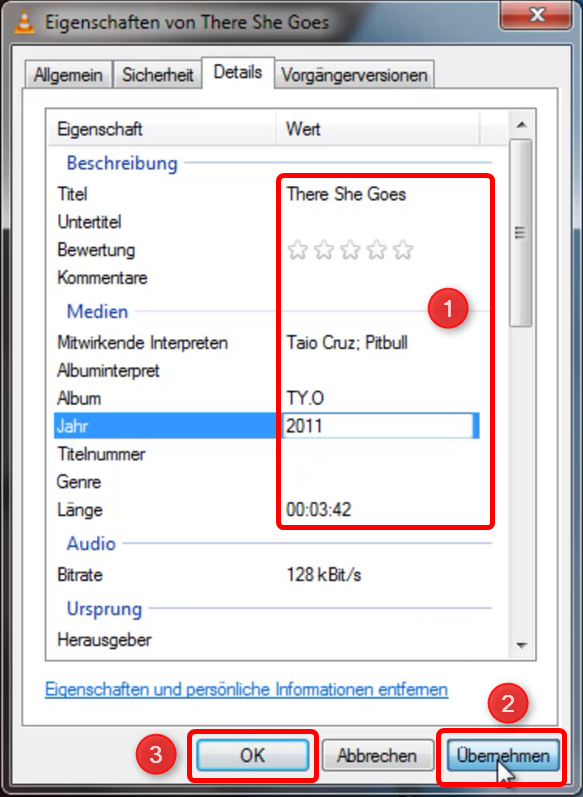Image resolution: width=583 pixels, height=797 pixels.
Task: Open the Sicherheit tab
Action: tap(158, 75)
